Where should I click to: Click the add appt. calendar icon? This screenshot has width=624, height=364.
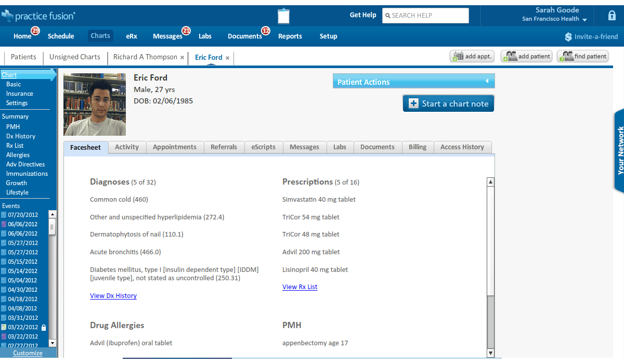pos(458,57)
